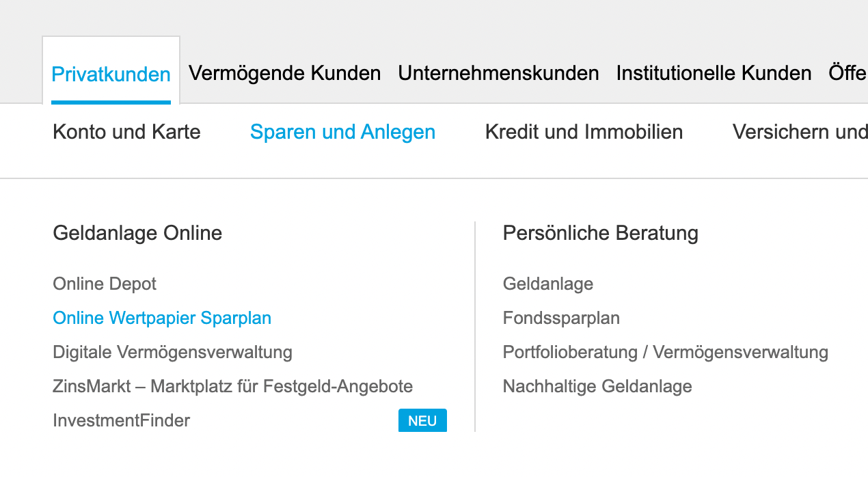Open the Konto und Karte menu
Image resolution: width=868 pixels, height=477 pixels.
pyautogui.click(x=126, y=131)
